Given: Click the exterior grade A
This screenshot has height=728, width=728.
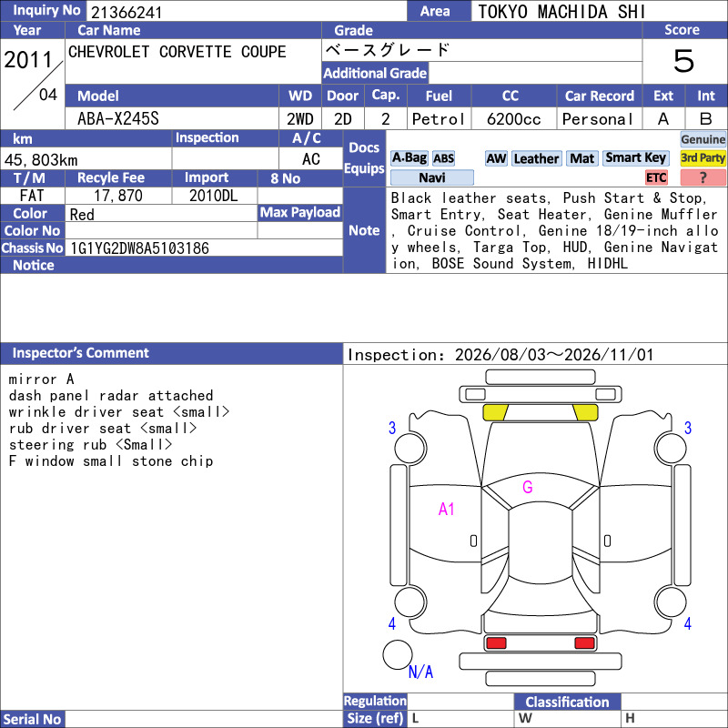Looking at the screenshot, I should coord(663,119).
